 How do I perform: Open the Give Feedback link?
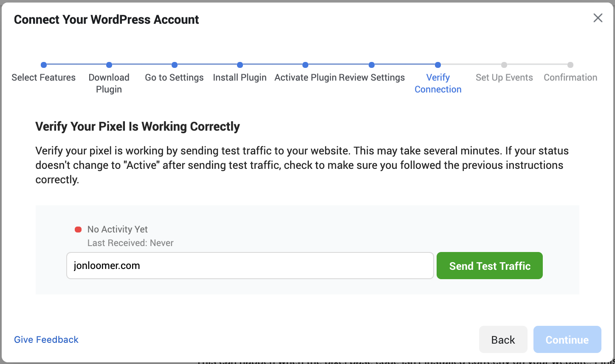coord(46,339)
